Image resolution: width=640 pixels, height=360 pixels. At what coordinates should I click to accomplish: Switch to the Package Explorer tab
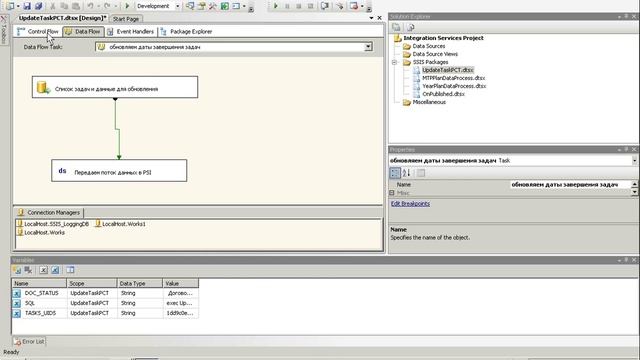187,31
